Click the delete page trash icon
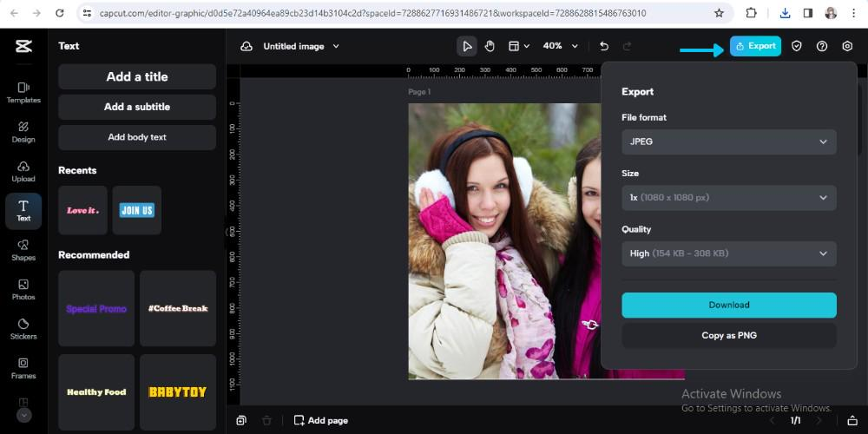 click(x=266, y=421)
